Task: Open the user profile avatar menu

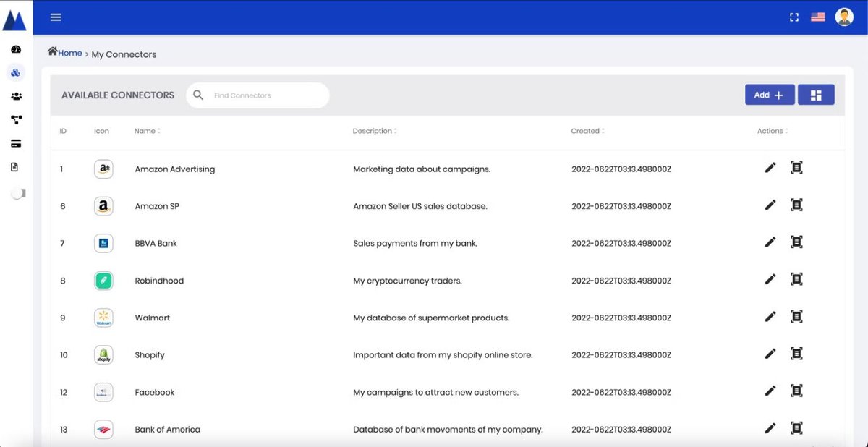Action: pyautogui.click(x=844, y=16)
